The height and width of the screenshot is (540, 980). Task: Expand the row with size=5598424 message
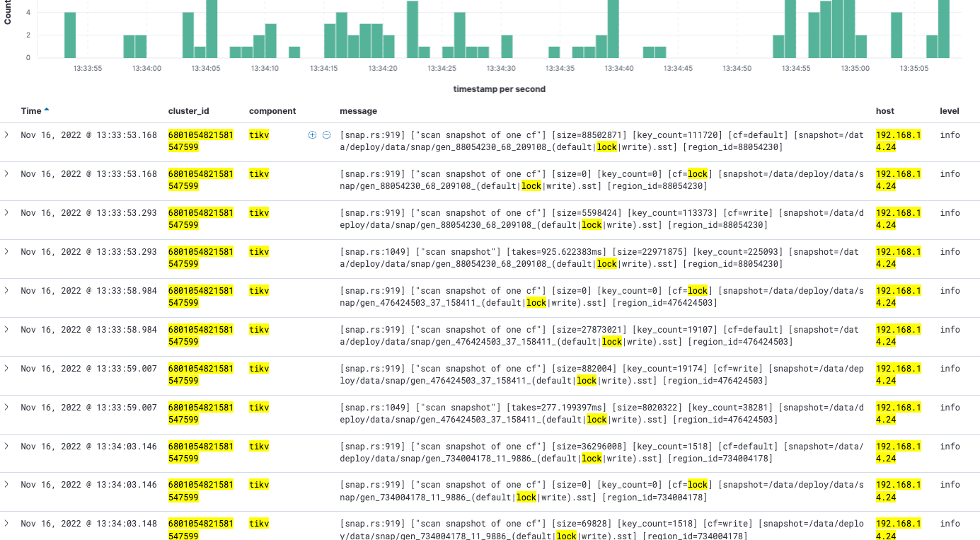(x=7, y=212)
